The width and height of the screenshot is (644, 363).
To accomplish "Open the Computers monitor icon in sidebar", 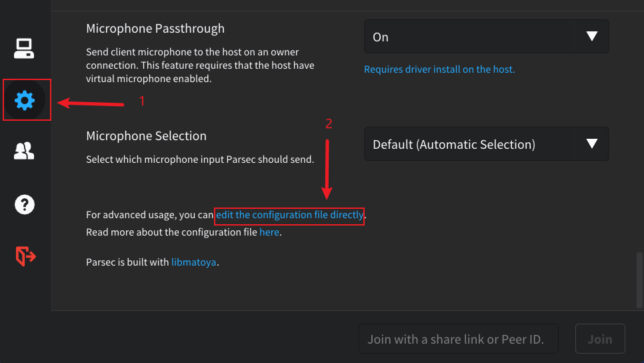I will (x=24, y=48).
